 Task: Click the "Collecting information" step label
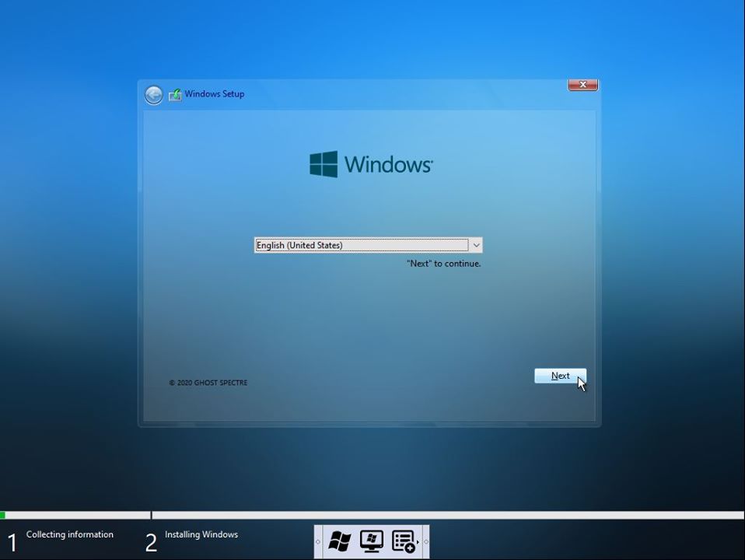click(70, 534)
